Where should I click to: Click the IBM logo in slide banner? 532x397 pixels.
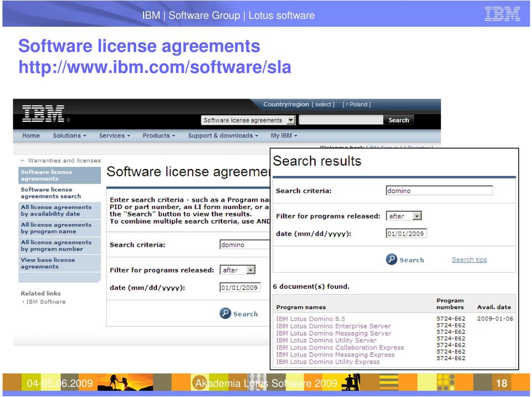coord(503,14)
